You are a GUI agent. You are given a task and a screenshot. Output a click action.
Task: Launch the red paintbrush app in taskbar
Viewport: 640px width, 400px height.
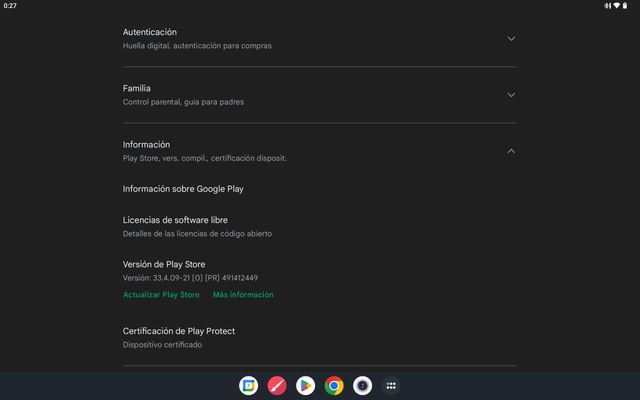[x=277, y=386]
